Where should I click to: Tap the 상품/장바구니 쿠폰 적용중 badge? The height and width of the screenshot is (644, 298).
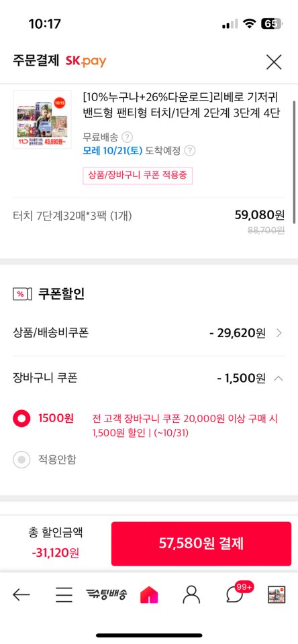pyautogui.click(x=138, y=176)
